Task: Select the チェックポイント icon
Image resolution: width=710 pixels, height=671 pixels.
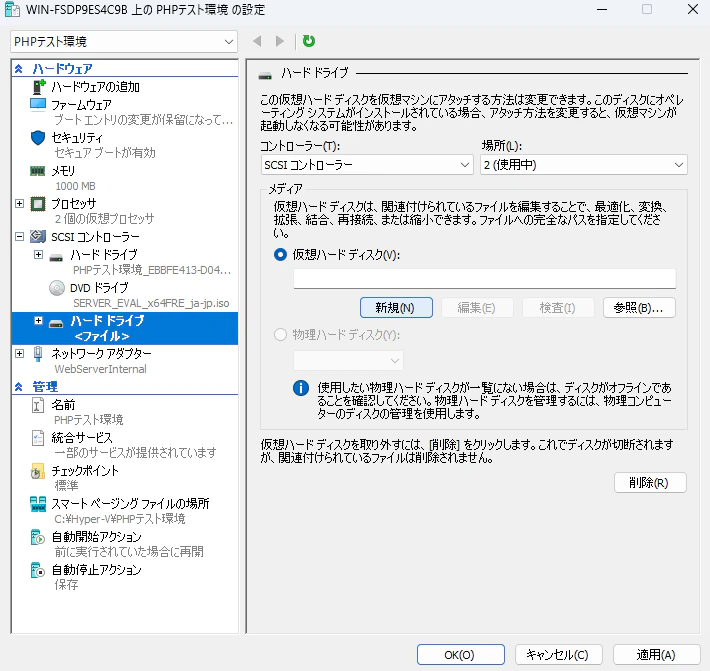Action: pos(38,471)
